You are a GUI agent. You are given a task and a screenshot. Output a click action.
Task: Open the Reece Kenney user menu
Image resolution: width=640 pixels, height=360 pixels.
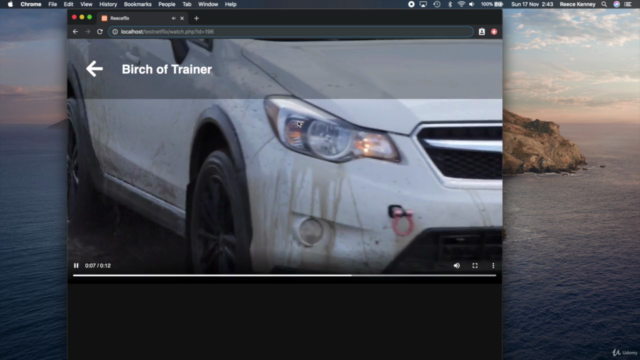coord(578,4)
